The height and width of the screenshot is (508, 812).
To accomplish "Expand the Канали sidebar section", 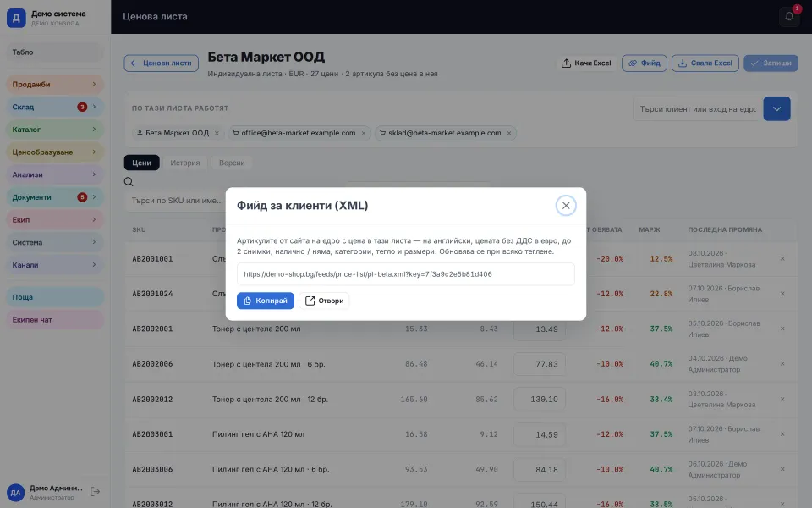I will 55,264.
